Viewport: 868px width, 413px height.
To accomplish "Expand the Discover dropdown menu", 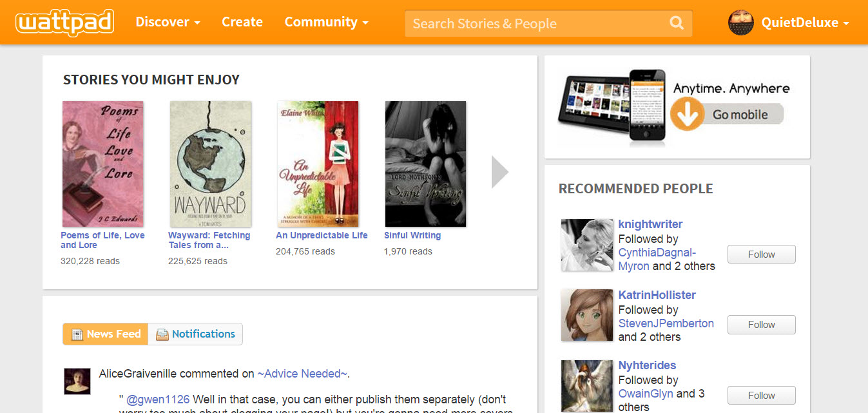I will click(168, 22).
